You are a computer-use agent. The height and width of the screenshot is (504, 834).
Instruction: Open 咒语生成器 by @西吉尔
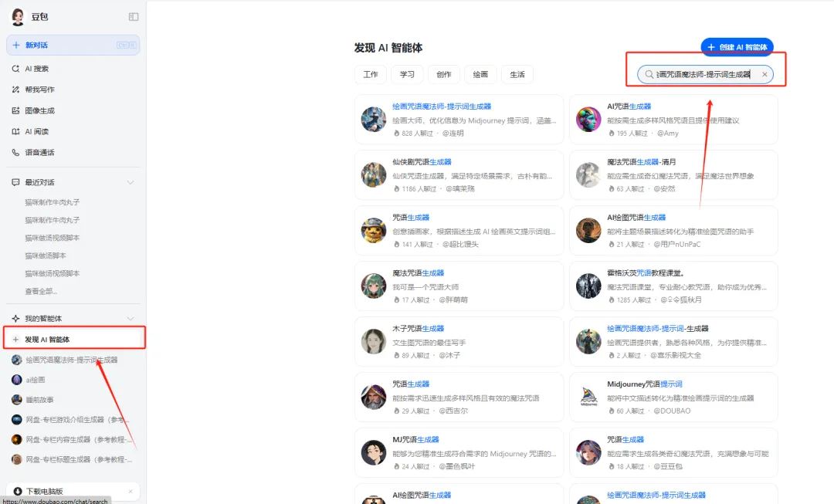coord(459,397)
